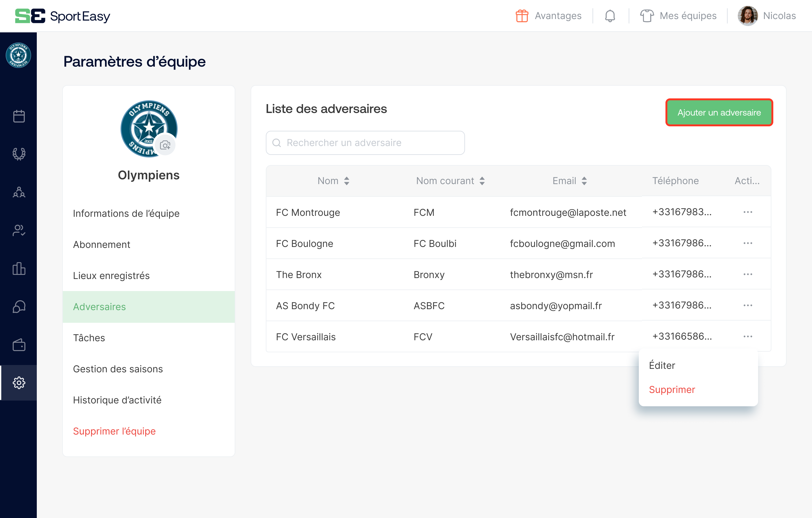The image size is (812, 518).
Task: Toggle sorting on the Nom courant column
Action: [482, 181]
